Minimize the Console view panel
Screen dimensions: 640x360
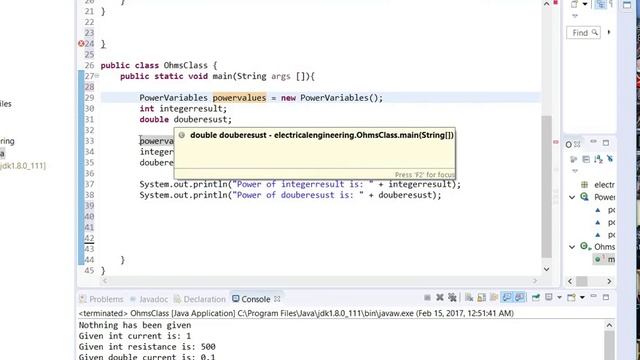[593, 296]
